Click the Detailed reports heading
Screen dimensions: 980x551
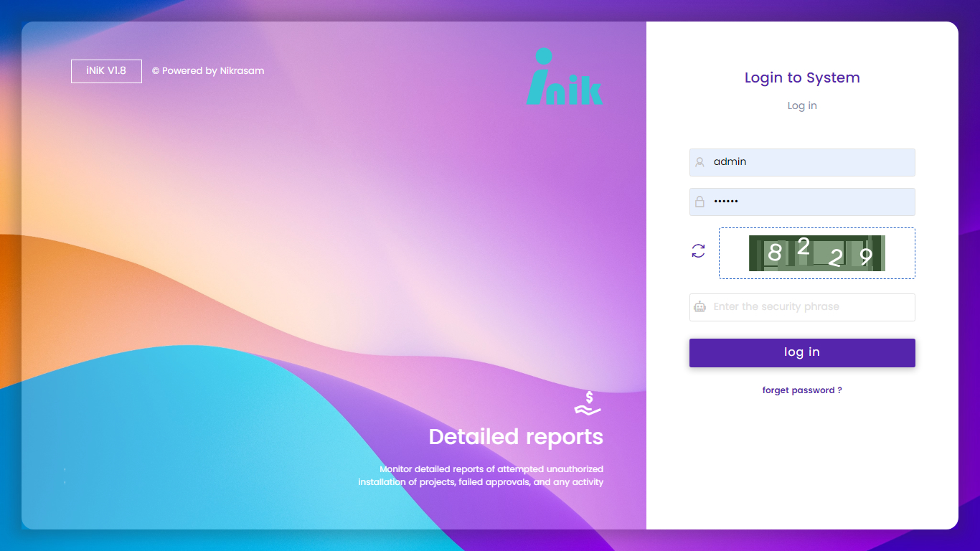516,436
